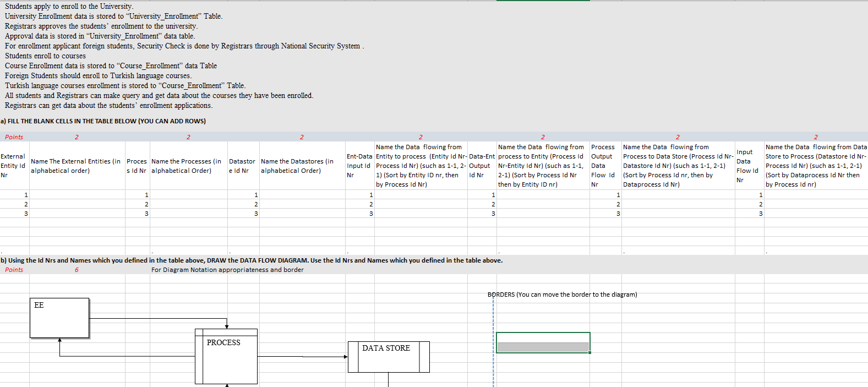Click 'Points' label above the fill-in table

click(14, 137)
